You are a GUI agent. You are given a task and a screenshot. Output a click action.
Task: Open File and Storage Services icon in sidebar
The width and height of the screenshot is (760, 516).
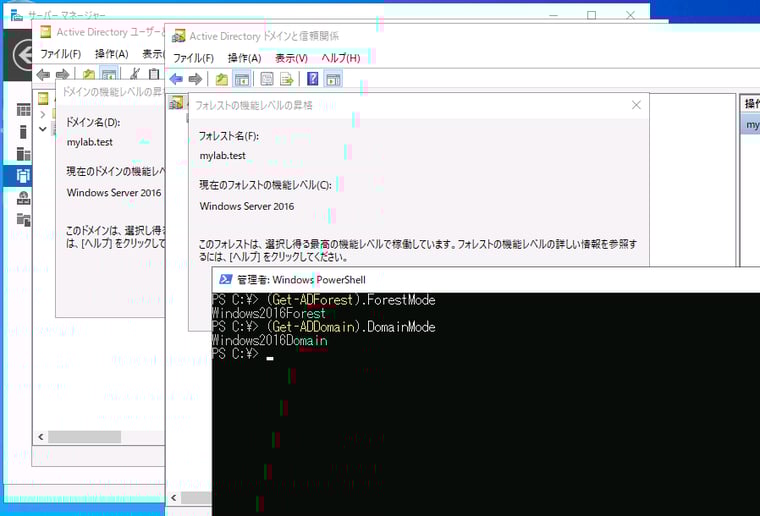[x=23, y=219]
